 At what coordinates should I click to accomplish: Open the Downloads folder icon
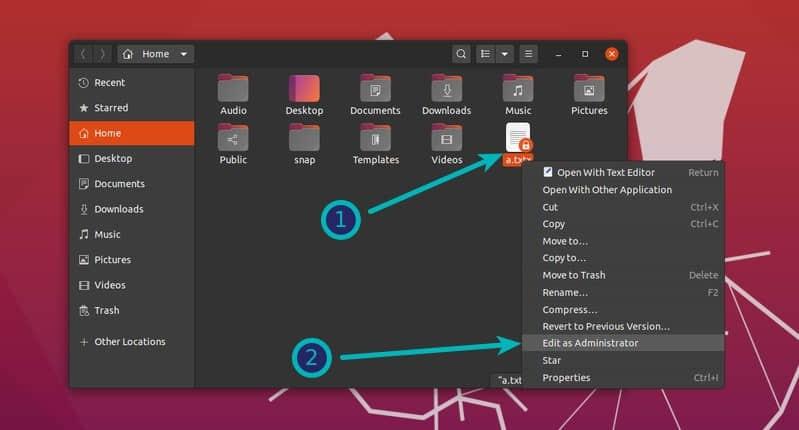[x=446, y=90]
